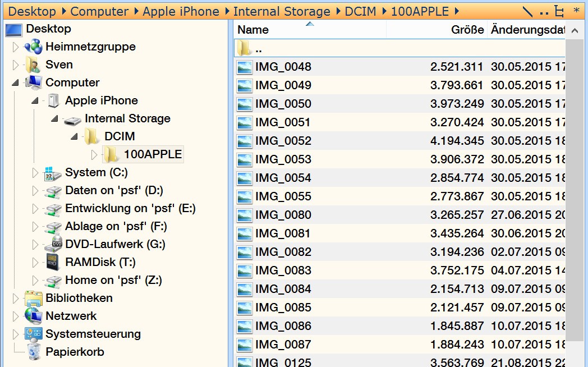Viewport: 588px width, 367px height.
Task: Expand the 100APPLE folder node
Action: (94, 154)
